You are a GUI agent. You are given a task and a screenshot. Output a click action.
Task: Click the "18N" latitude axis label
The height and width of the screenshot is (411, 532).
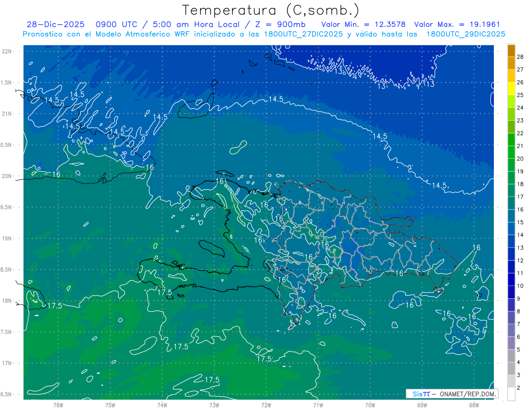click(x=7, y=301)
